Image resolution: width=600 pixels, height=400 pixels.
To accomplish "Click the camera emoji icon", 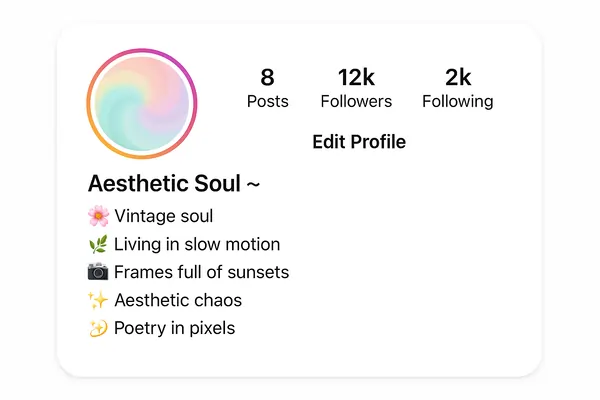I will point(98,272).
